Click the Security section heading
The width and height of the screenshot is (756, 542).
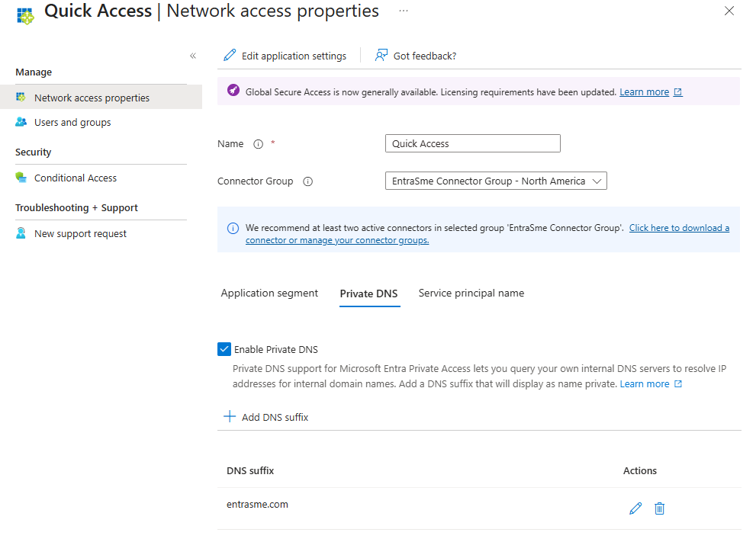(x=33, y=152)
